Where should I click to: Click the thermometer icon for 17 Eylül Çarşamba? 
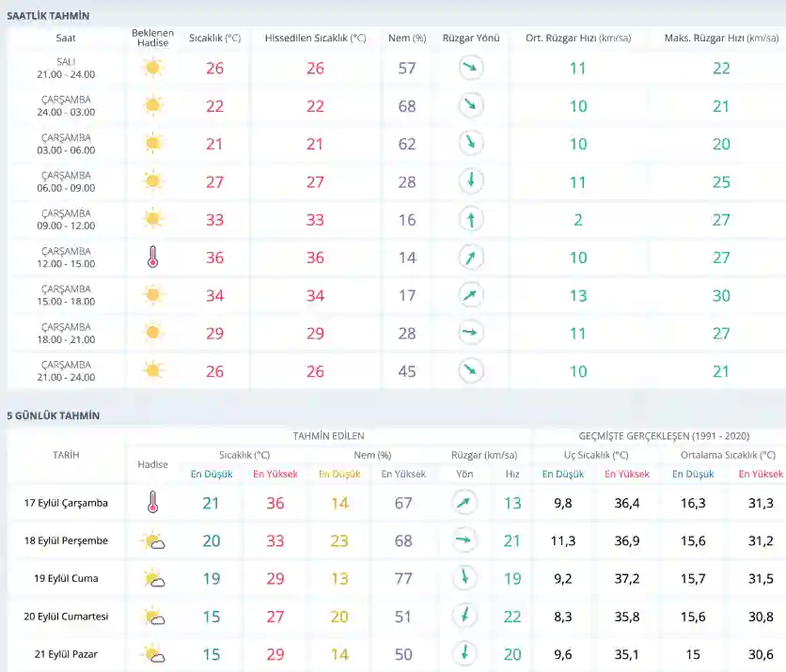152,504
